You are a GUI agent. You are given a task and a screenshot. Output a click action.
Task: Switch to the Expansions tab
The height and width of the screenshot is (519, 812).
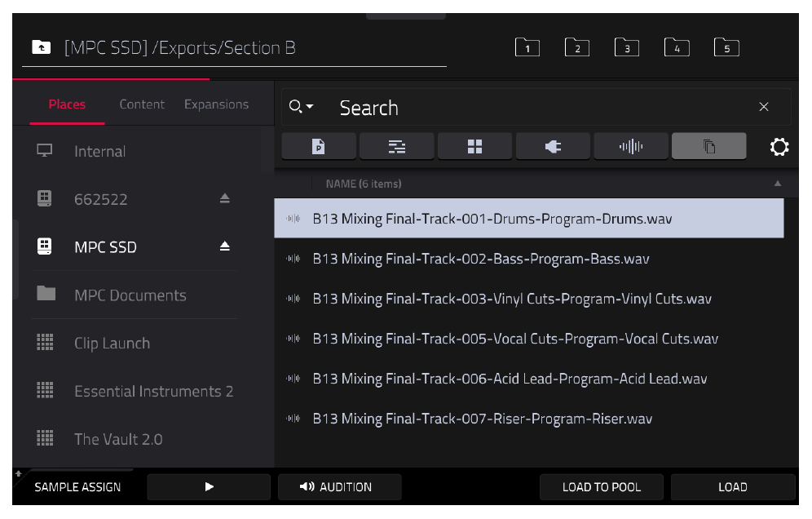click(217, 104)
